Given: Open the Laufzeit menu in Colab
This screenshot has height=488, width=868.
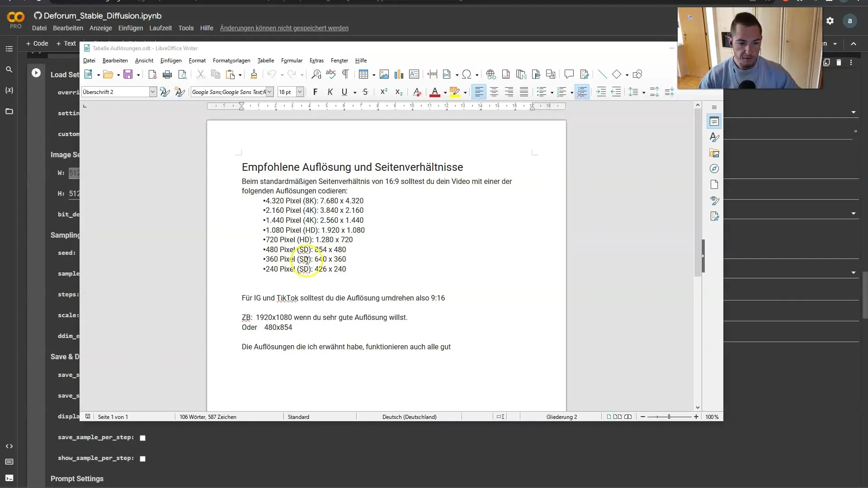Looking at the screenshot, I should [x=160, y=28].
